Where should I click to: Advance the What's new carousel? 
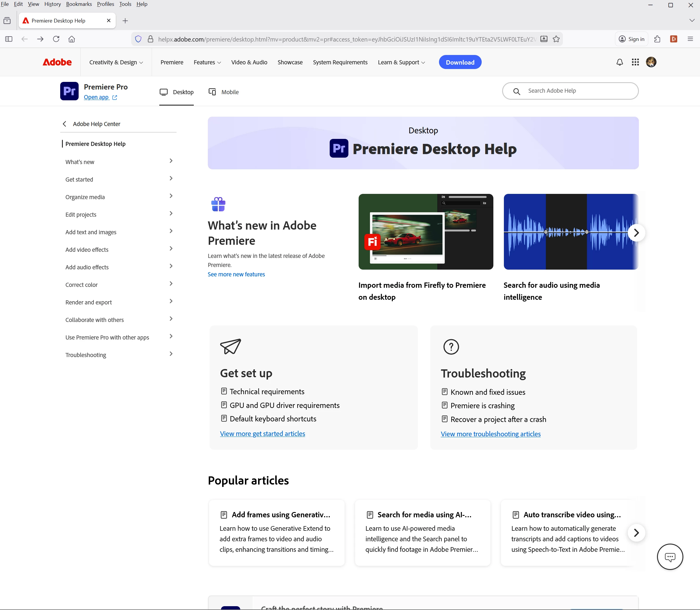636,233
